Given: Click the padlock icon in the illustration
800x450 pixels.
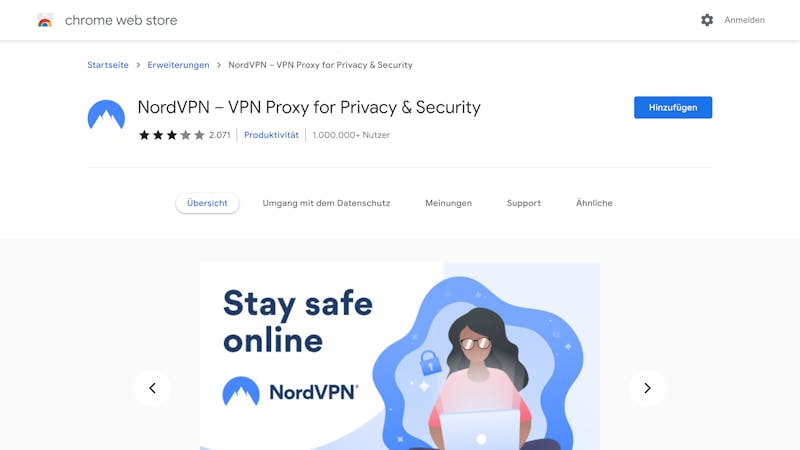Looking at the screenshot, I should click(x=430, y=362).
